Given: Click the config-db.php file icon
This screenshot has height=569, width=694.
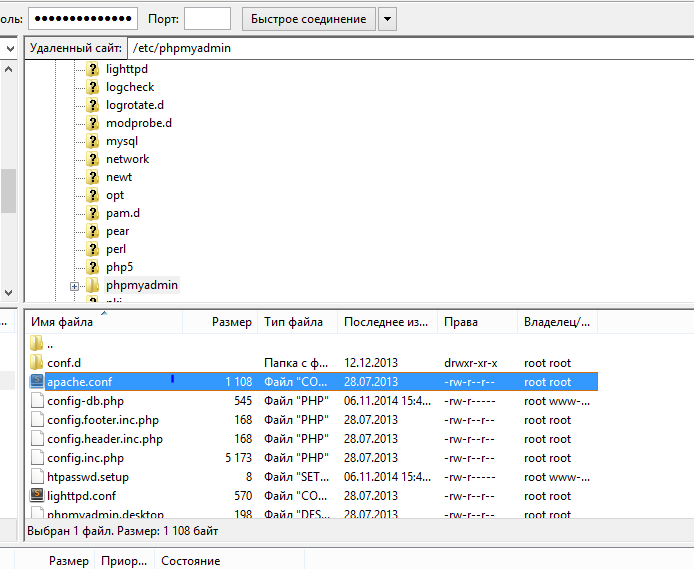Looking at the screenshot, I should (38, 400).
